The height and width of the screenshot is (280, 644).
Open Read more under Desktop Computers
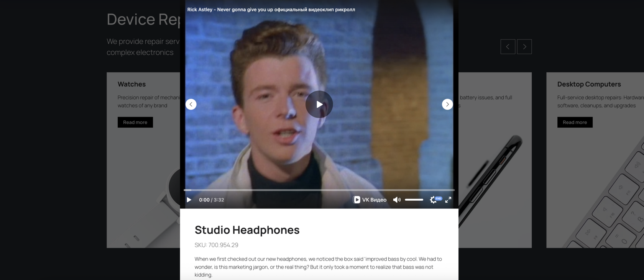[575, 122]
